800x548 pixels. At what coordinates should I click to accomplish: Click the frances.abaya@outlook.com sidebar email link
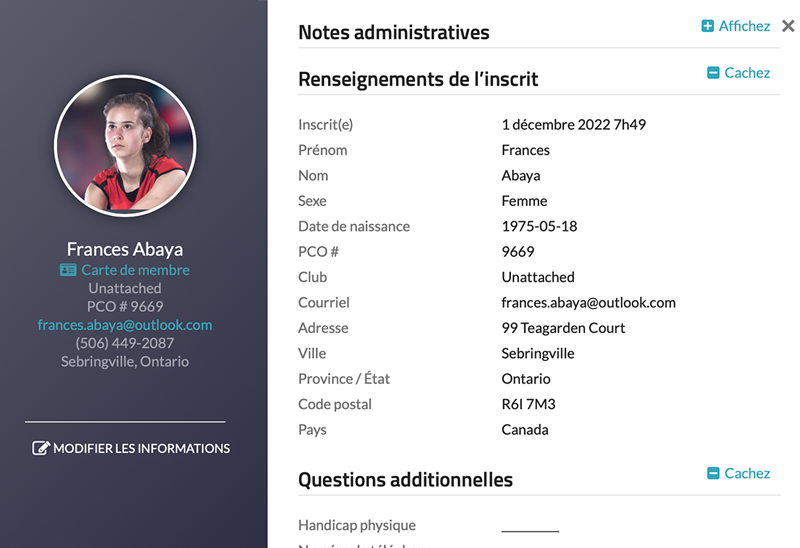point(125,325)
